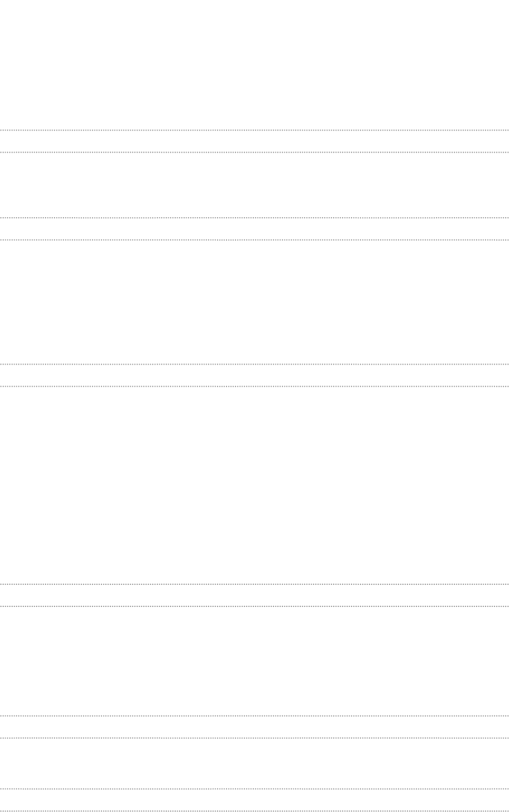Click blank area above the first dotted line
The width and height of the screenshot is (509, 812).
pos(254,64)
